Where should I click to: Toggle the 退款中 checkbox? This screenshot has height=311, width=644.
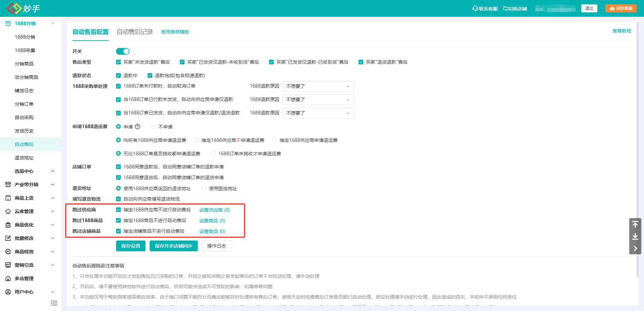(x=118, y=75)
